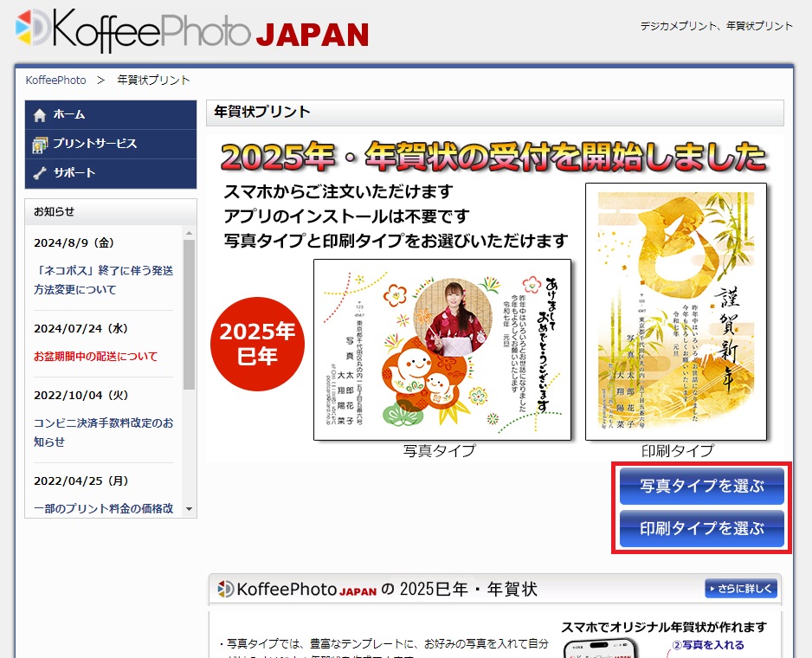Click the 写真タイプを選ぶ button
The width and height of the screenshot is (812, 658).
point(702,486)
